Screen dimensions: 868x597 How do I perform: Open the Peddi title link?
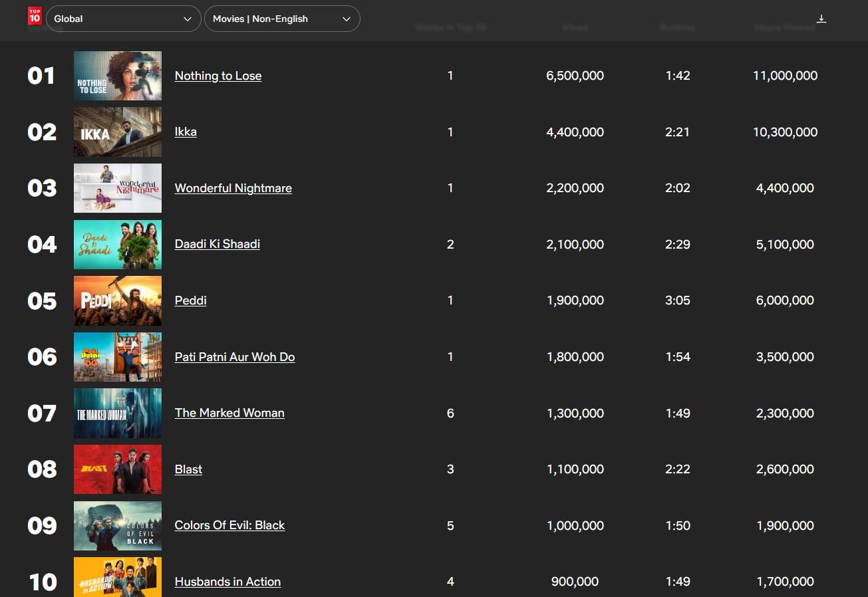[x=191, y=300]
